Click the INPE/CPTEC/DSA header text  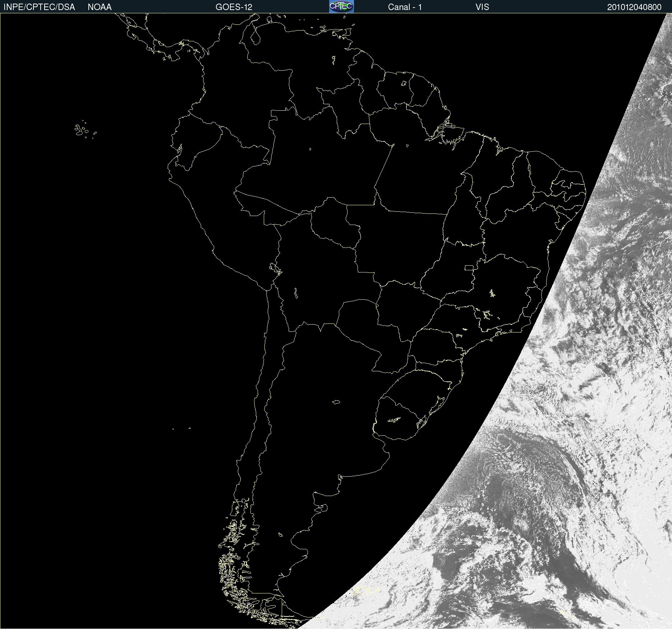tap(39, 7)
